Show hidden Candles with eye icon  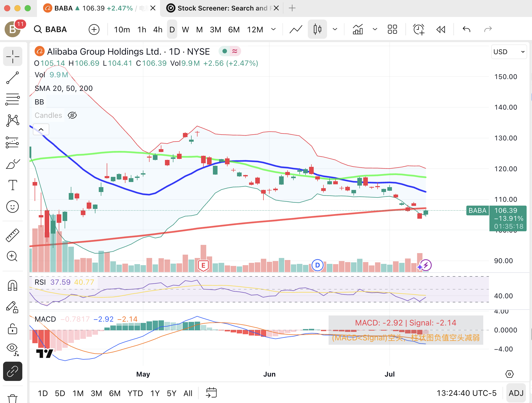coord(72,115)
